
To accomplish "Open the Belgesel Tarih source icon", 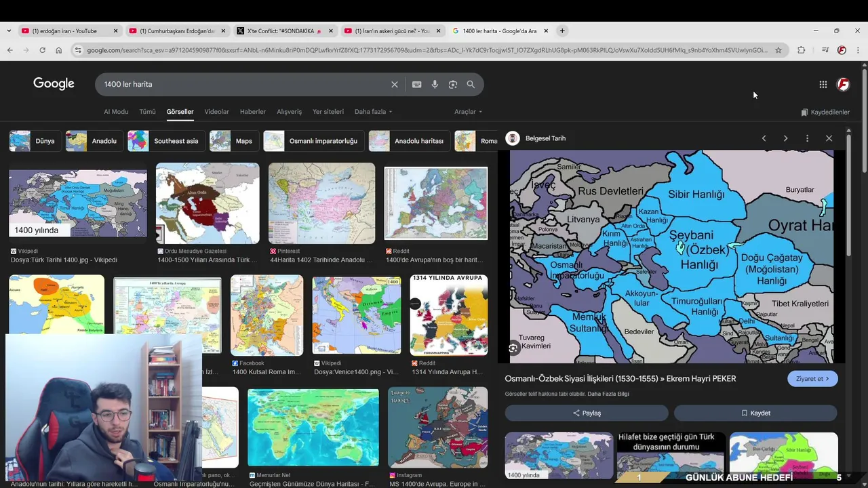I will (x=513, y=138).
